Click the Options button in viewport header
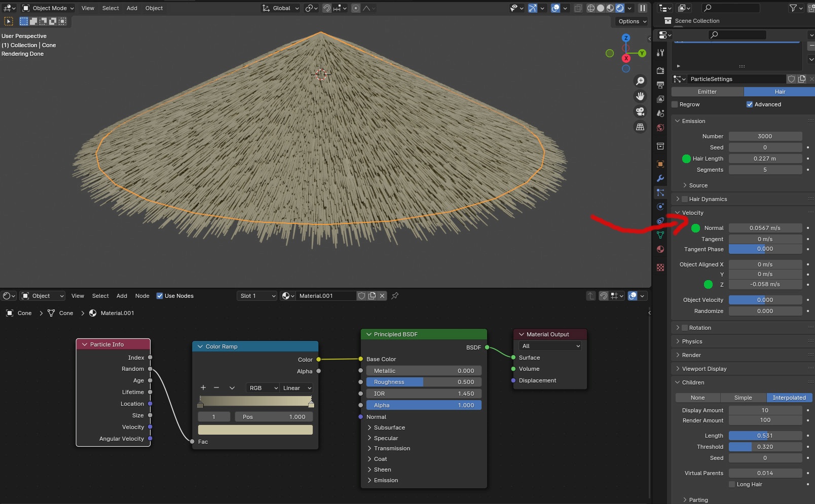The height and width of the screenshot is (504, 815). (632, 21)
